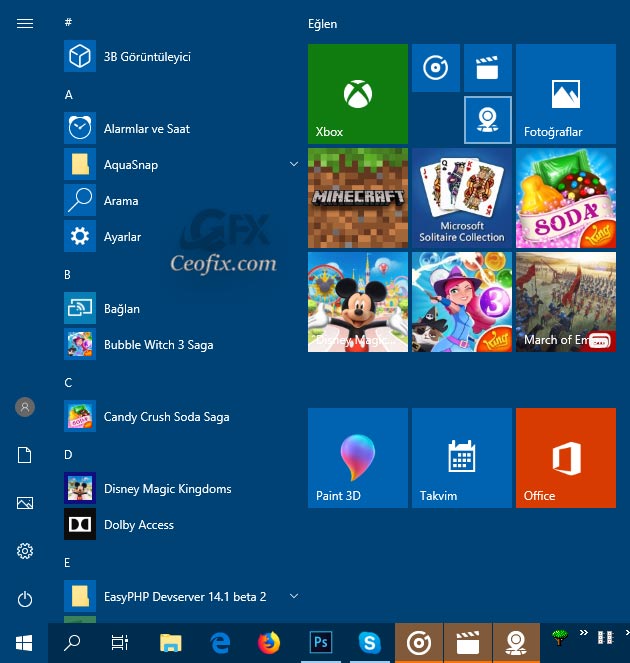Switch to Photoshop on the taskbar
This screenshot has width=630, height=663.
point(320,643)
